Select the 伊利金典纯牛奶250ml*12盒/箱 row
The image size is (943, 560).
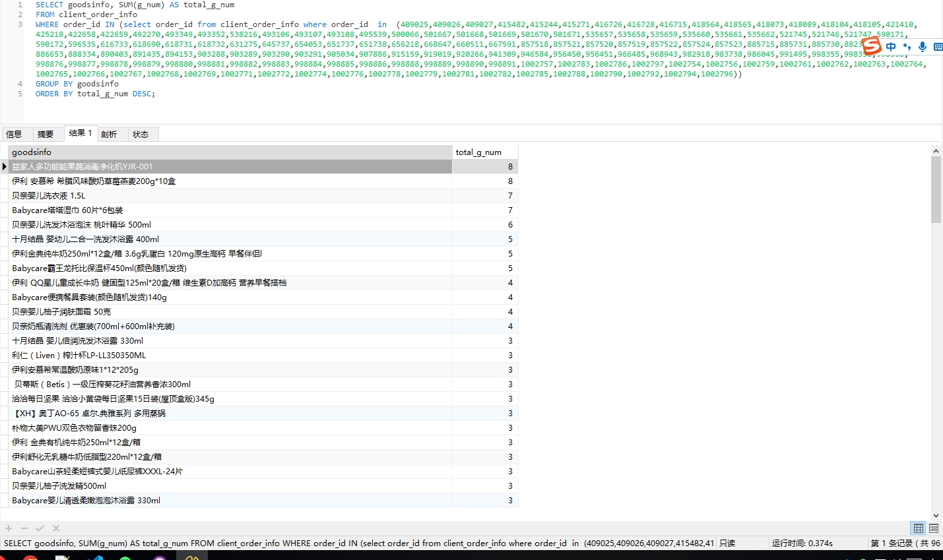(x=230, y=254)
